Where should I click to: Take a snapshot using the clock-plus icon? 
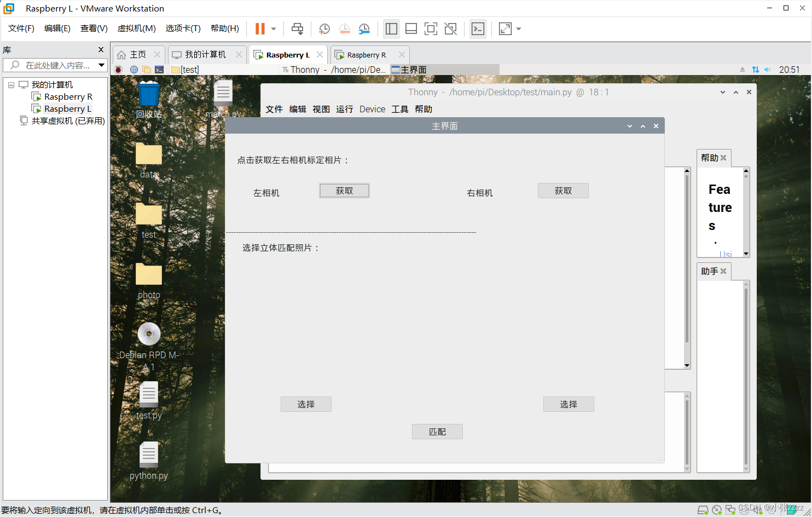[324, 29]
